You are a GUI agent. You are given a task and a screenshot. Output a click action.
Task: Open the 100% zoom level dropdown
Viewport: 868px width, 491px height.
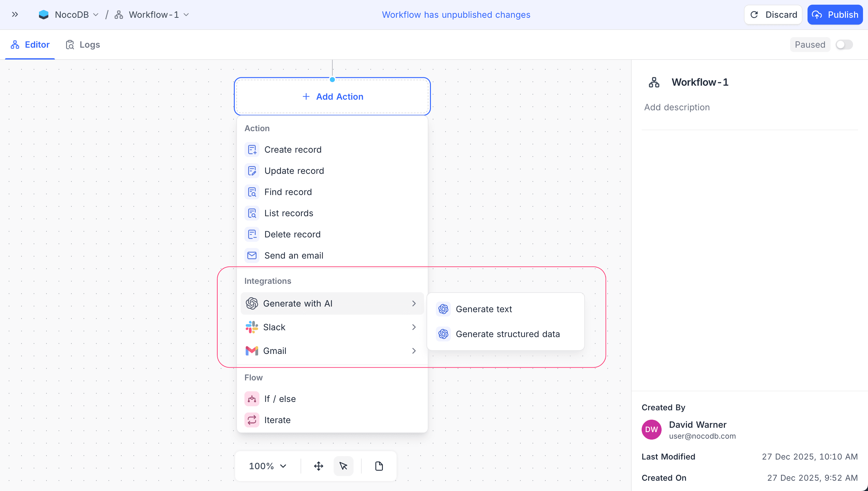(x=267, y=466)
